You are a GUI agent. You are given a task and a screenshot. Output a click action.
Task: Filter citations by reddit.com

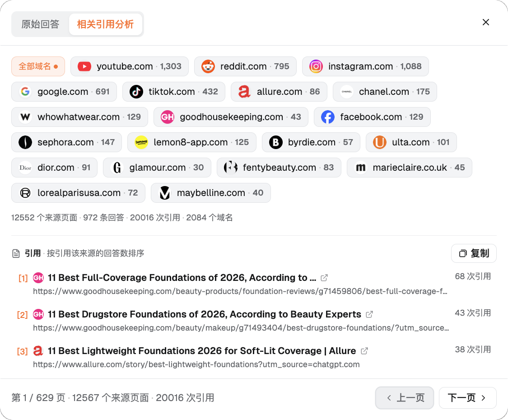[245, 66]
